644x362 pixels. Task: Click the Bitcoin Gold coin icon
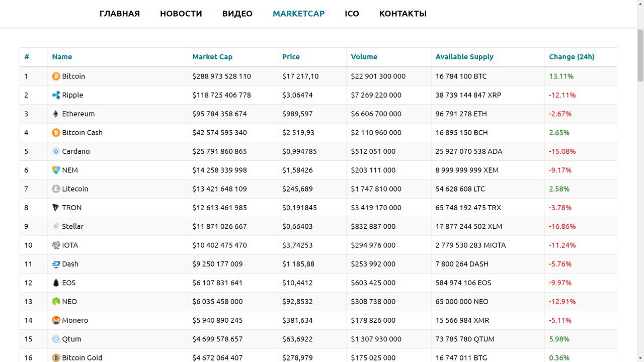56,358
